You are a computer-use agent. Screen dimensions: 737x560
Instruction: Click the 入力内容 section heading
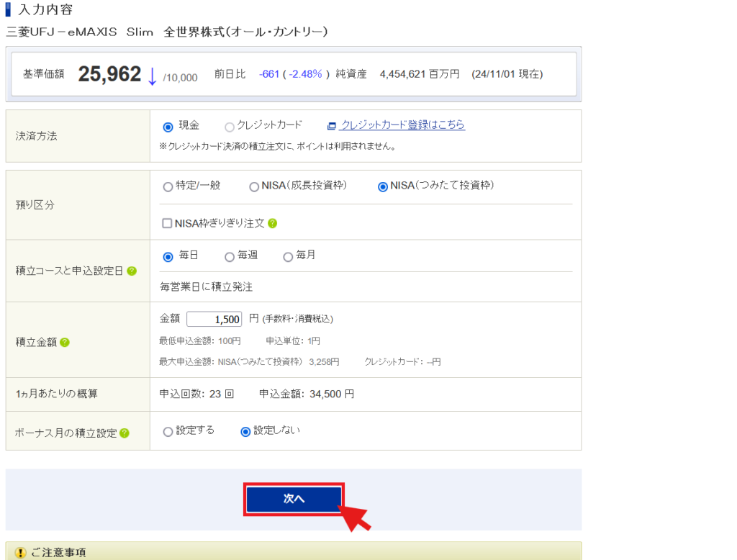[45, 9]
